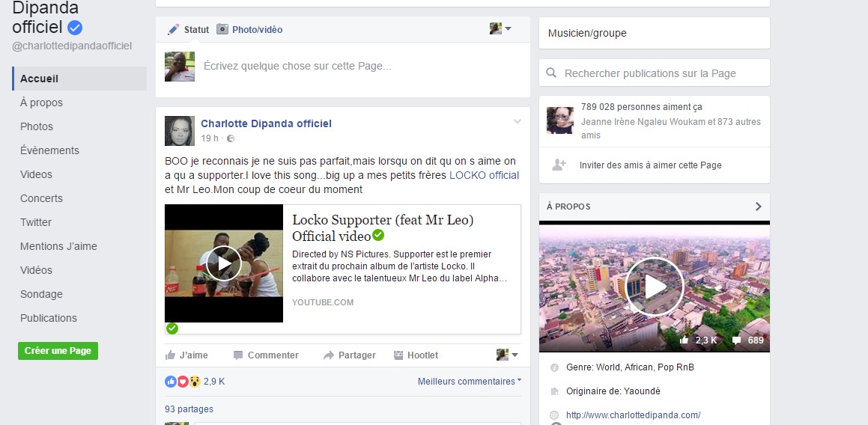The image size is (868, 425).
Task: Click the @charlottedipandaofficiel handle
Action: point(72,46)
